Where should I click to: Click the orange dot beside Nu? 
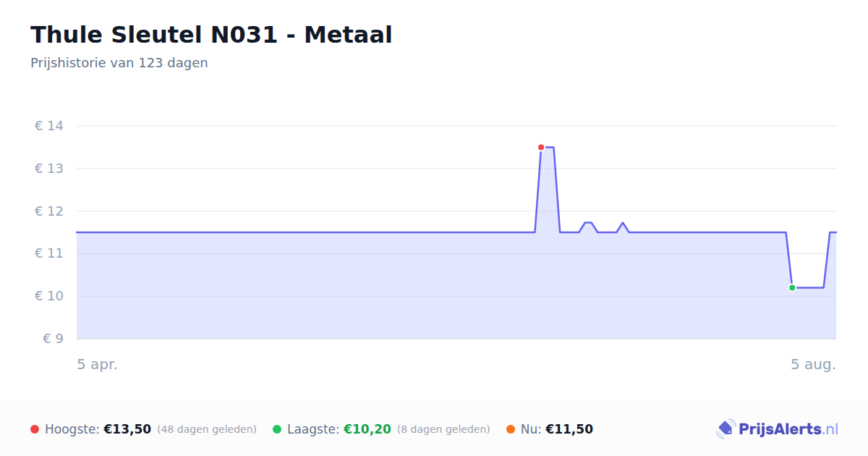[511, 429]
